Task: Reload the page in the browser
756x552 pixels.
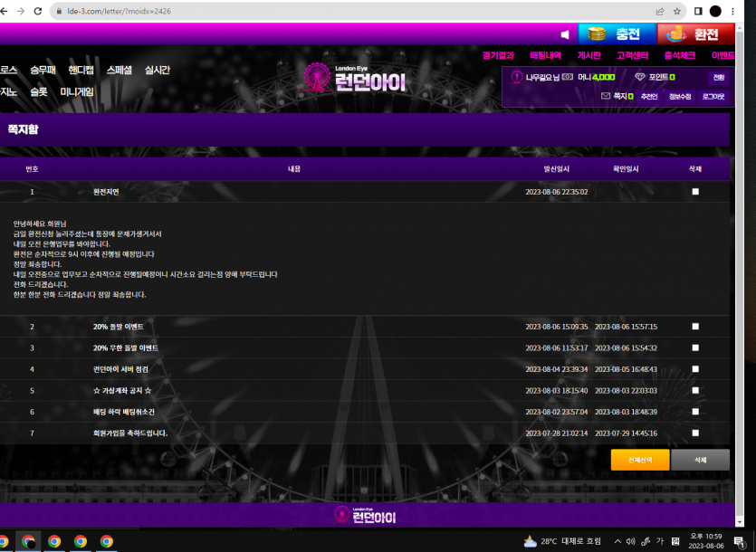Action: (37, 11)
